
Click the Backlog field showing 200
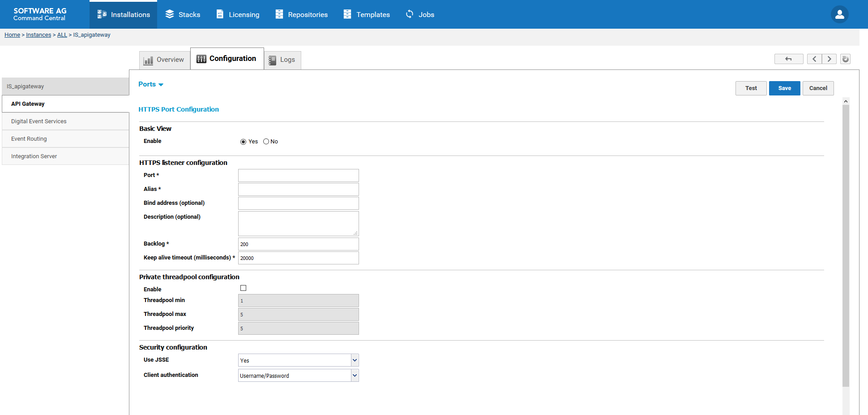pos(299,244)
